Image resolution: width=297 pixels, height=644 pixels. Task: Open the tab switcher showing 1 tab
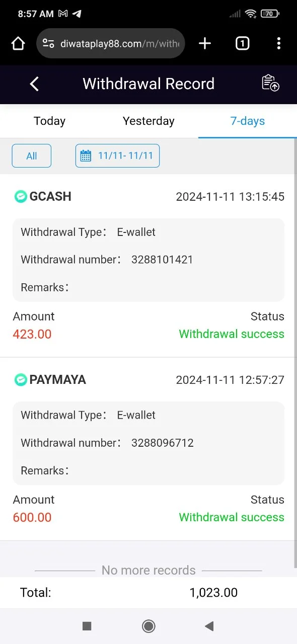[242, 44]
